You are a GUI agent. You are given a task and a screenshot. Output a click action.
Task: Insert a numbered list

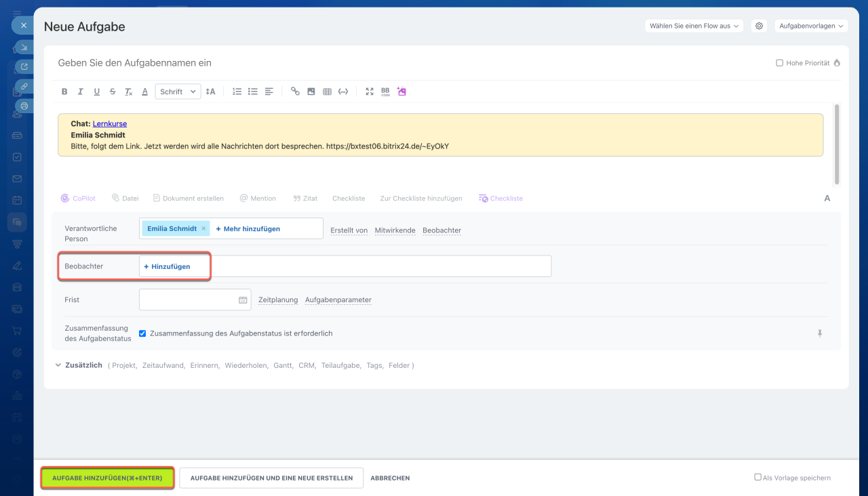(237, 91)
